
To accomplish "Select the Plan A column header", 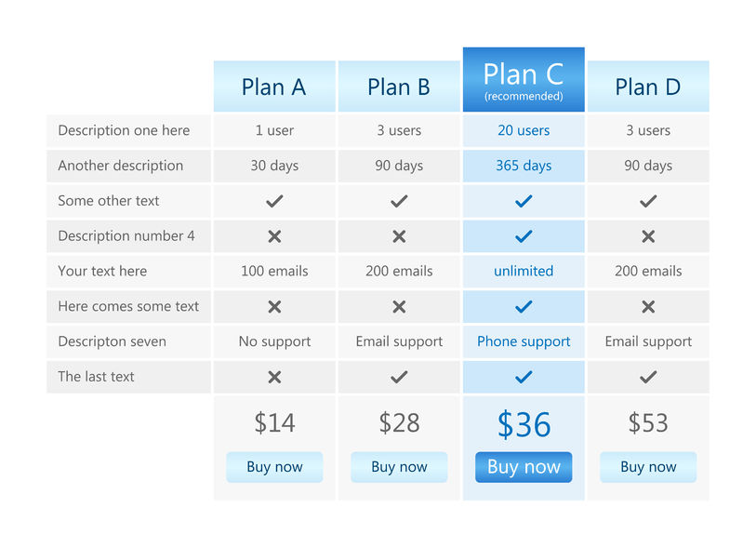I will 274,87.
